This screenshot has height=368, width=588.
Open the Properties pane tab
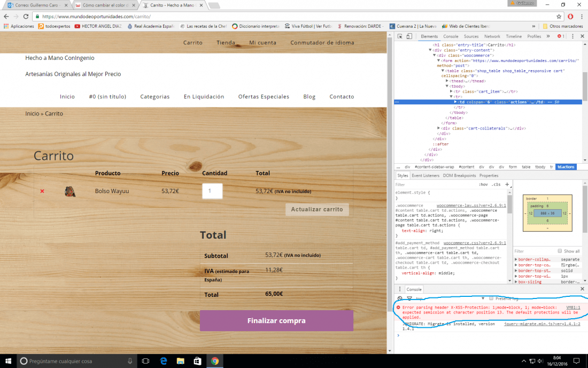click(489, 175)
